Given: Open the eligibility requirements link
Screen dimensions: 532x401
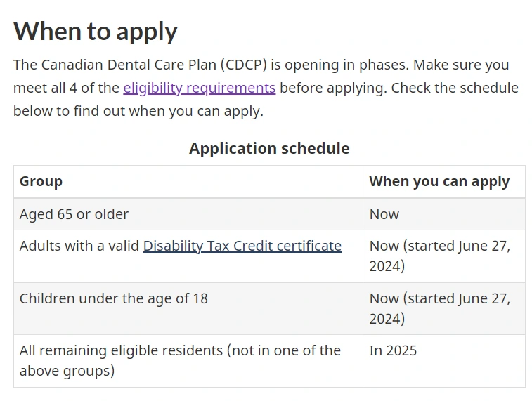Looking at the screenshot, I should pyautogui.click(x=199, y=88).
